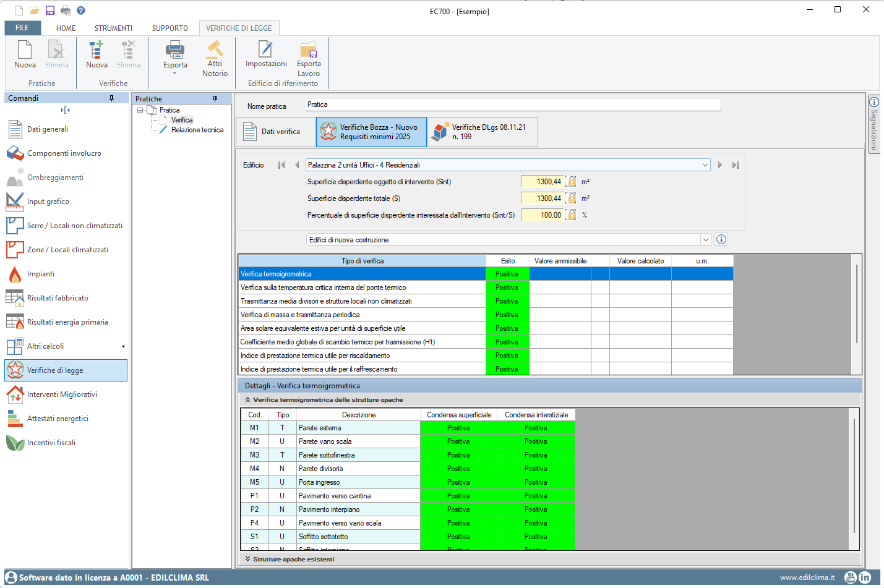
Task: Save the project with the floppy icon
Action: coord(50,11)
